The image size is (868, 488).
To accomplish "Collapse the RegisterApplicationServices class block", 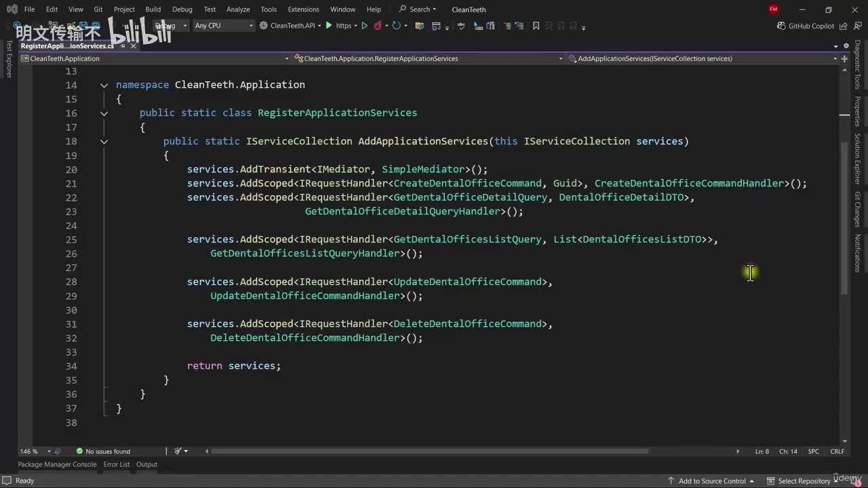I will tap(104, 113).
